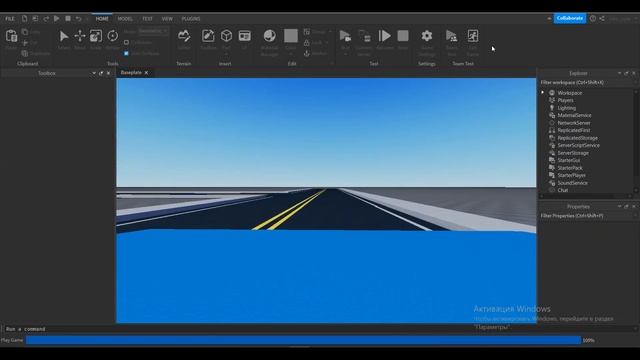The image size is (640, 360).
Task: Activate the Rotate tool
Action: (113, 36)
